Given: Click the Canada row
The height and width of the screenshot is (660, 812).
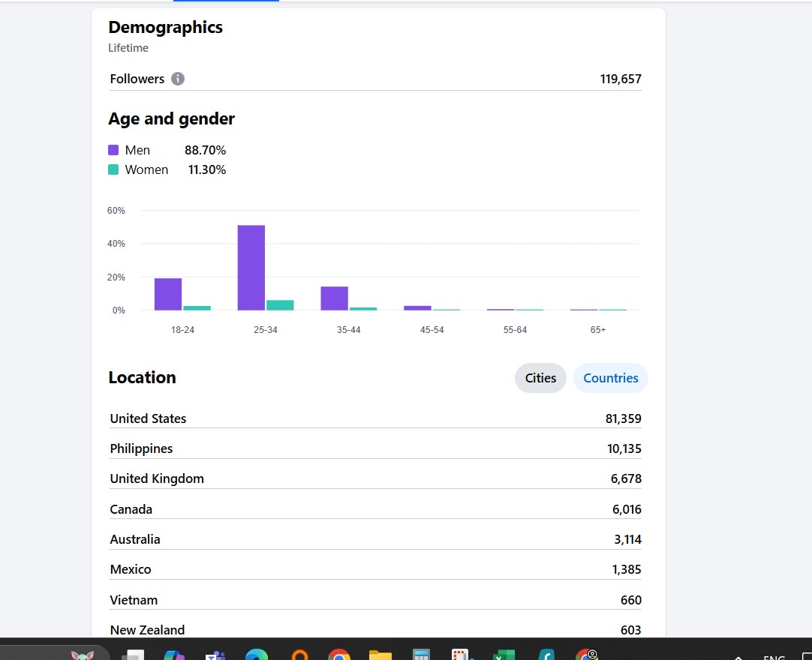Looking at the screenshot, I should coord(375,508).
